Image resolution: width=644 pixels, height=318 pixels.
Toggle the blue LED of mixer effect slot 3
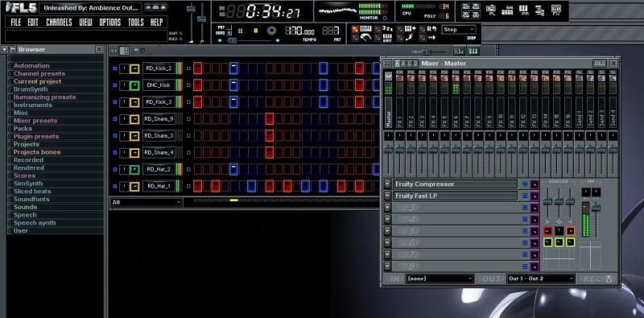[525, 208]
